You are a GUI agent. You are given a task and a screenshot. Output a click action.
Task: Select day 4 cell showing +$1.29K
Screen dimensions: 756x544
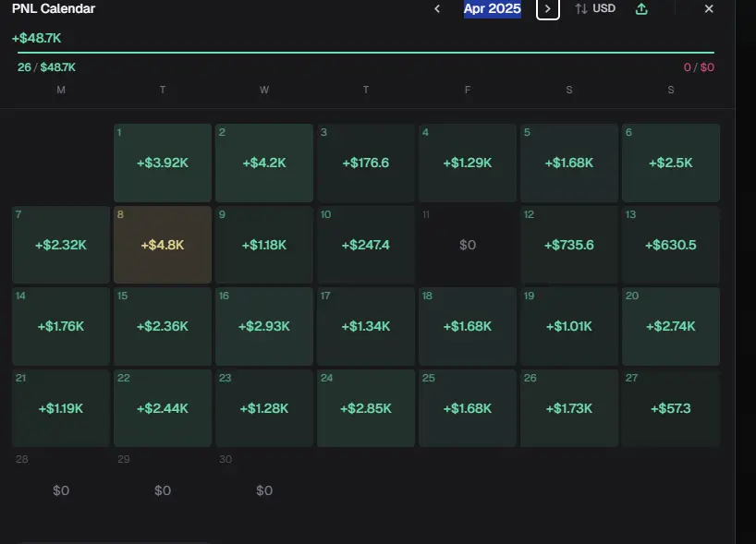[x=468, y=163]
